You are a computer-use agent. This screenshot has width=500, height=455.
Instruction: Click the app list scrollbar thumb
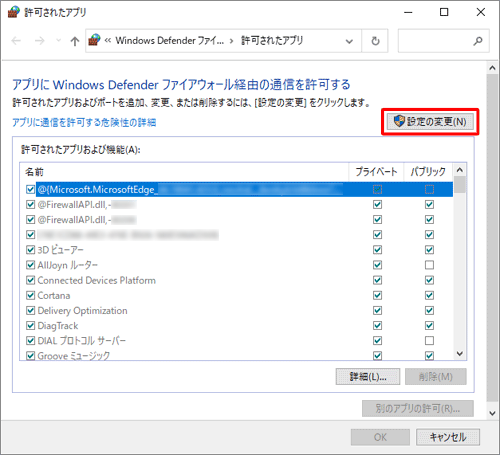pos(460,185)
